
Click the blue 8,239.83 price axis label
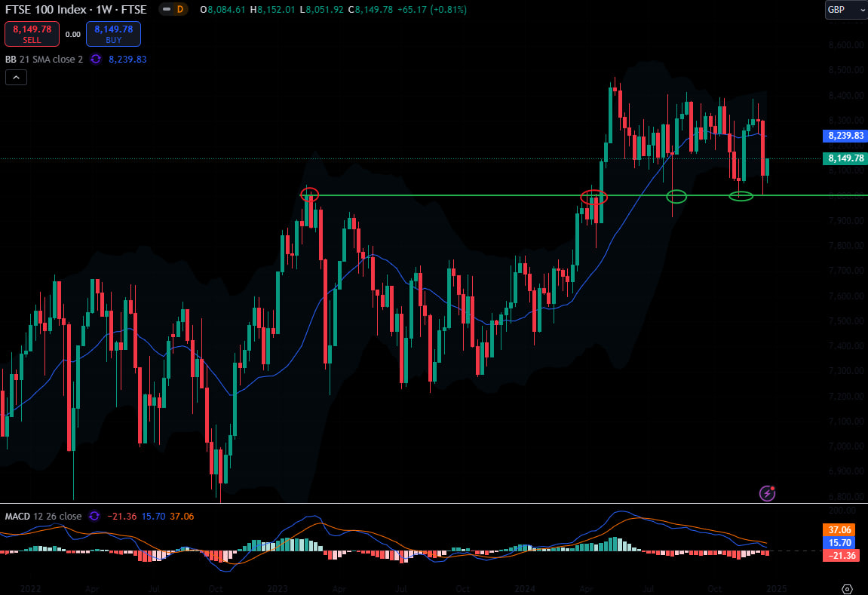pos(845,136)
